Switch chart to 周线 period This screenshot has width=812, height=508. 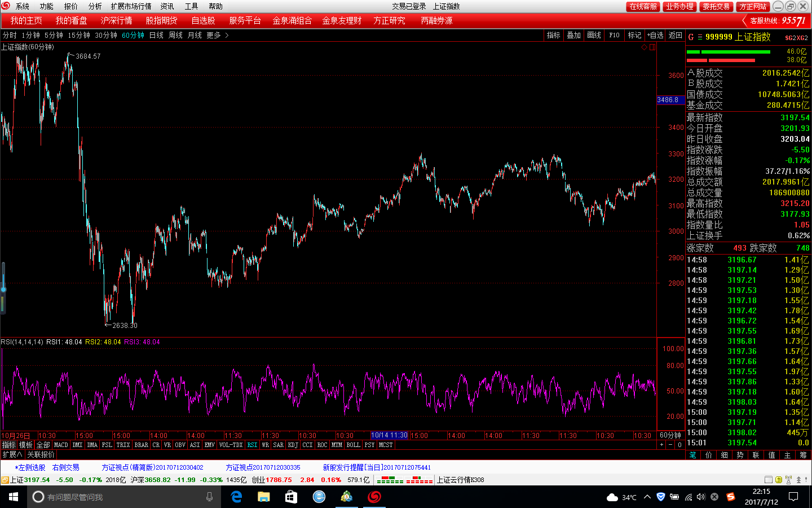(x=175, y=35)
